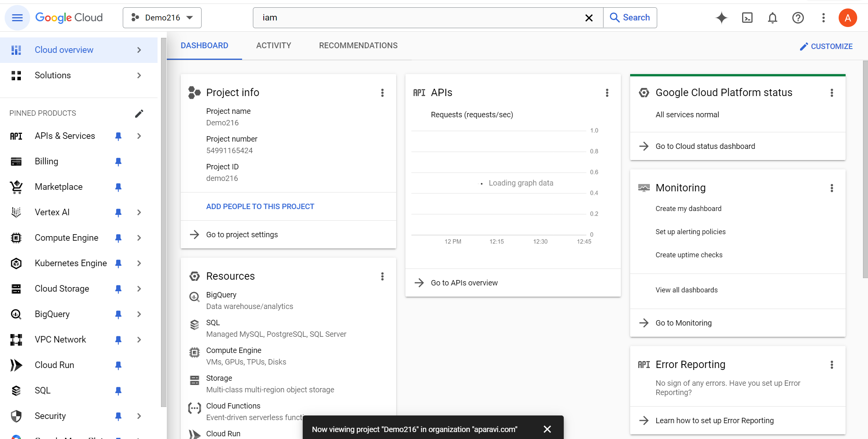Switch to the Activity tab
This screenshot has height=439, width=868.
(x=273, y=46)
